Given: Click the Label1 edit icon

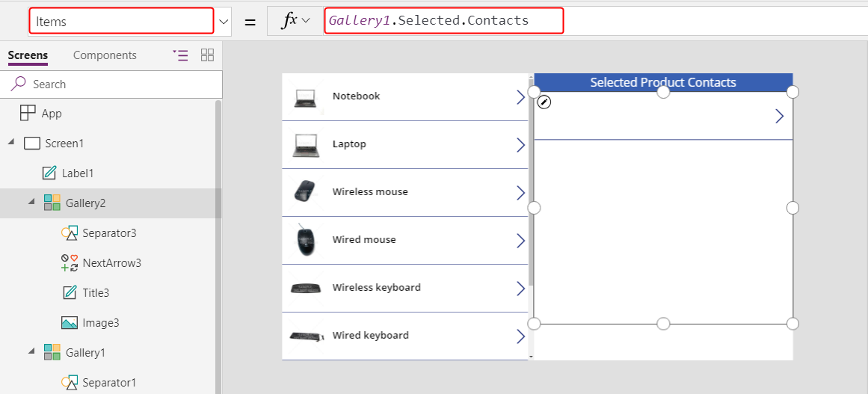Looking at the screenshot, I should (x=49, y=173).
